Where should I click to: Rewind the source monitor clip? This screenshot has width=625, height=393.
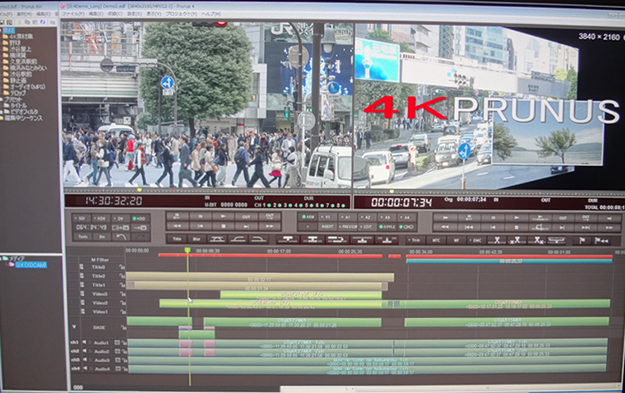(x=177, y=226)
